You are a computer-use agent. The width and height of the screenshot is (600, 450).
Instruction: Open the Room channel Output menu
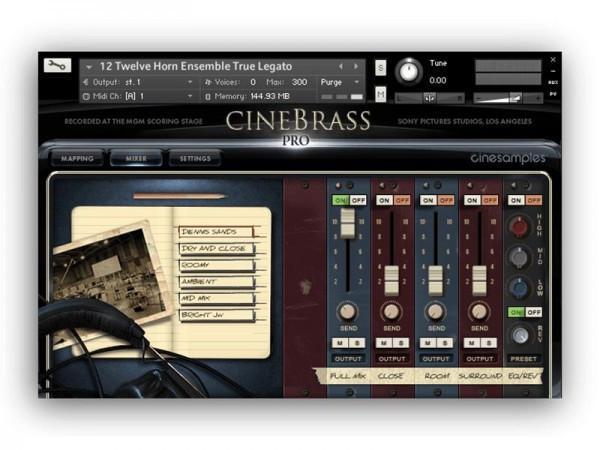click(436, 359)
